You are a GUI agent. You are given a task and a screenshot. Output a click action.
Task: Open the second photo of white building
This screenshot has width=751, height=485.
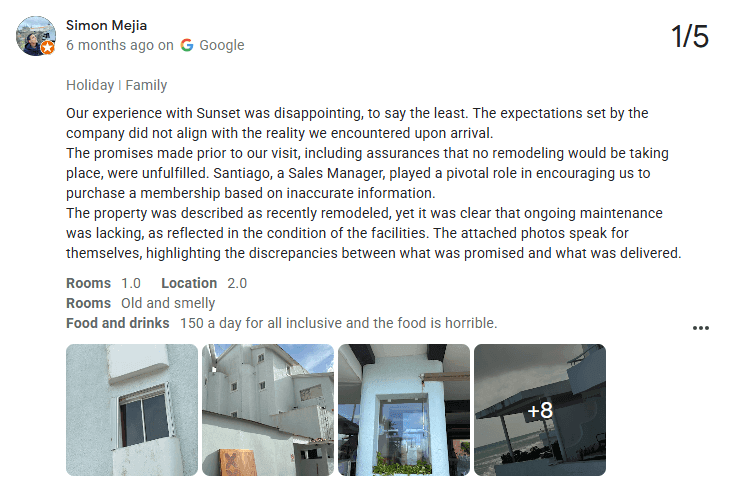pos(268,410)
